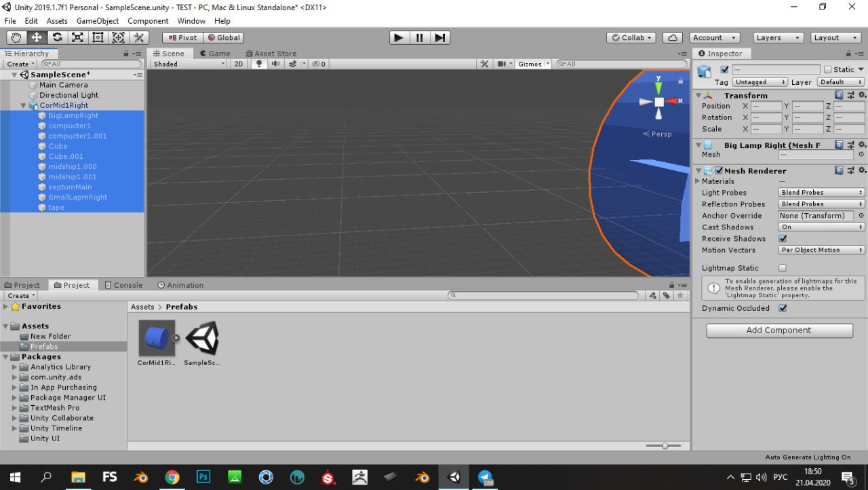Open the scene tools wrench icon
Screen dimensions: 868x490
point(484,64)
